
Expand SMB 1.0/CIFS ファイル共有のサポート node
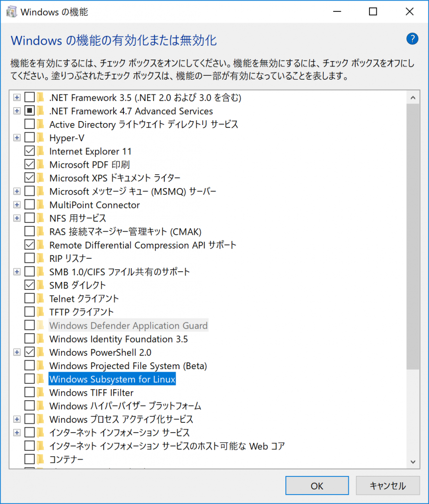(x=17, y=272)
